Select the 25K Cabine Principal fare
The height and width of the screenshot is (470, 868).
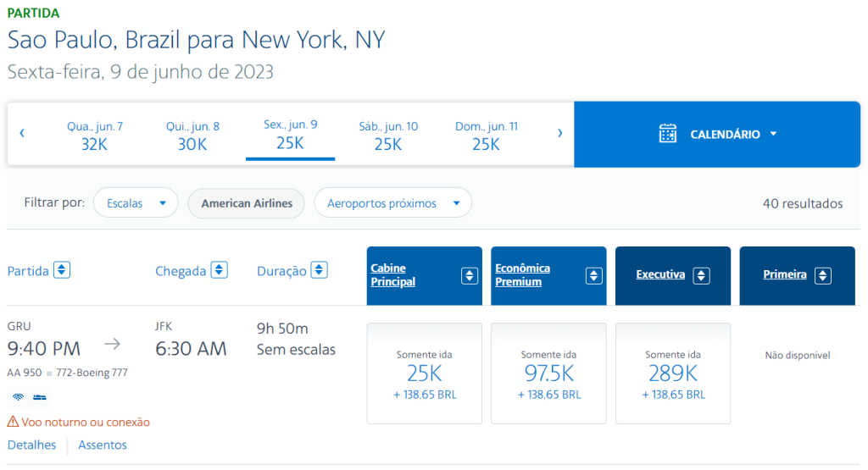pyautogui.click(x=425, y=373)
